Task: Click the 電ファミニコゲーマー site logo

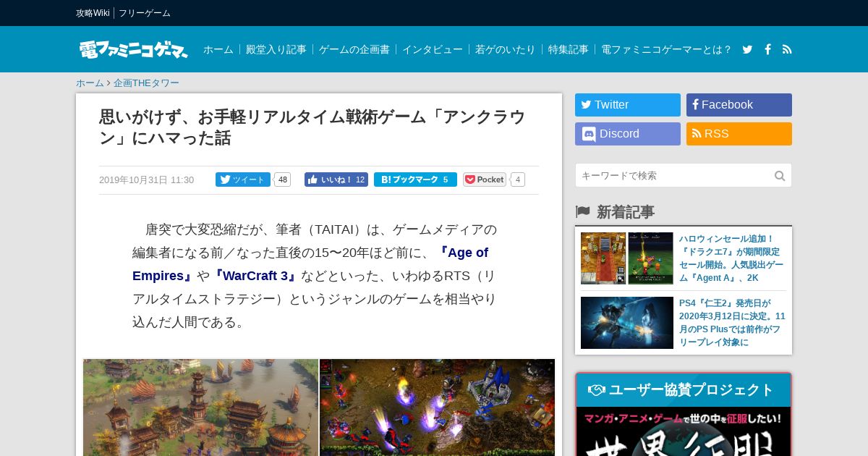Action: tap(133, 49)
